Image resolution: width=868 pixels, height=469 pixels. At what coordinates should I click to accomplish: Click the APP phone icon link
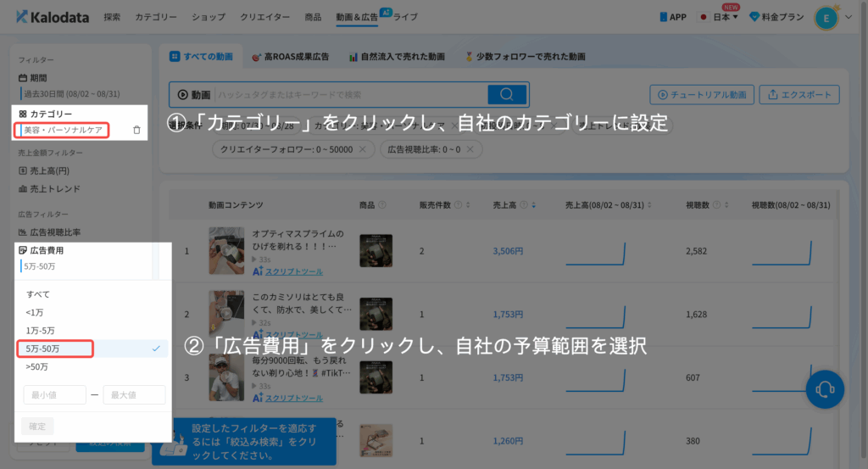[x=672, y=17]
